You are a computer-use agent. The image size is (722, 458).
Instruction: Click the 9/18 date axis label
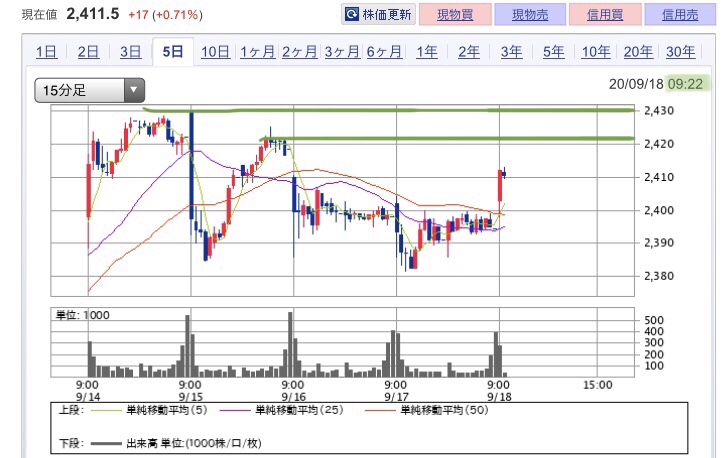point(499,397)
